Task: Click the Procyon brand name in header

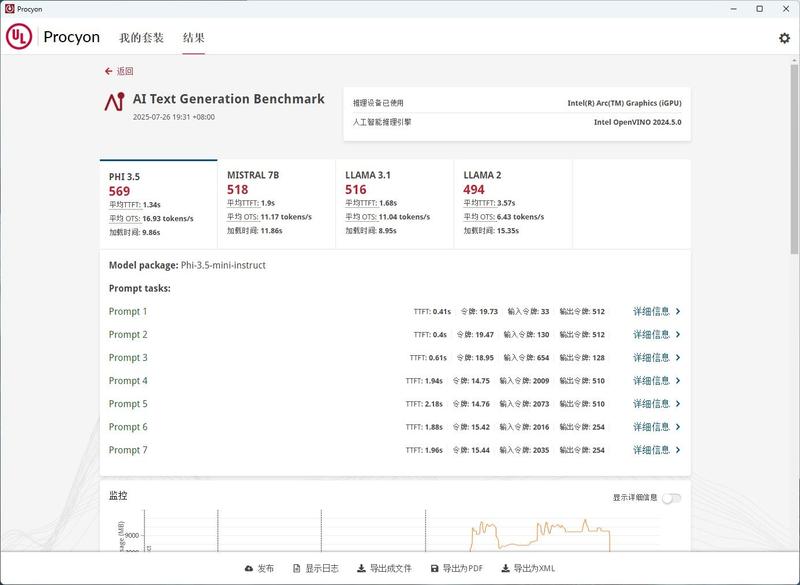Action: click(71, 37)
